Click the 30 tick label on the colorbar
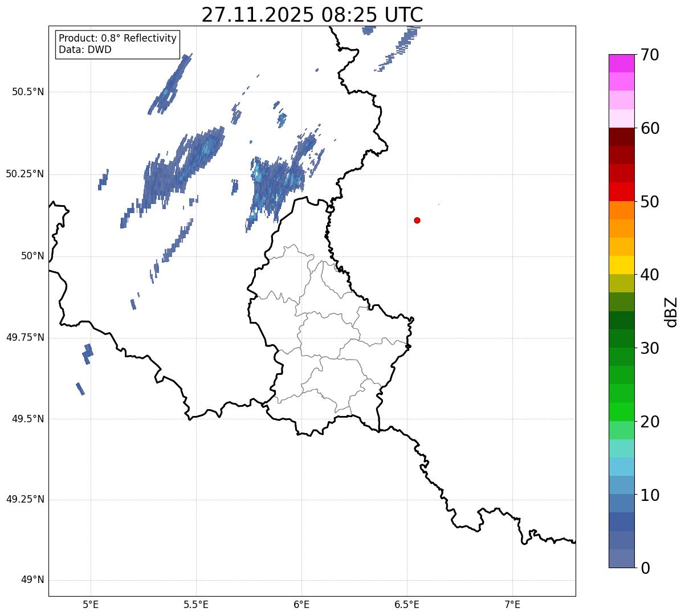This screenshot has height=616, width=685. coord(650,349)
